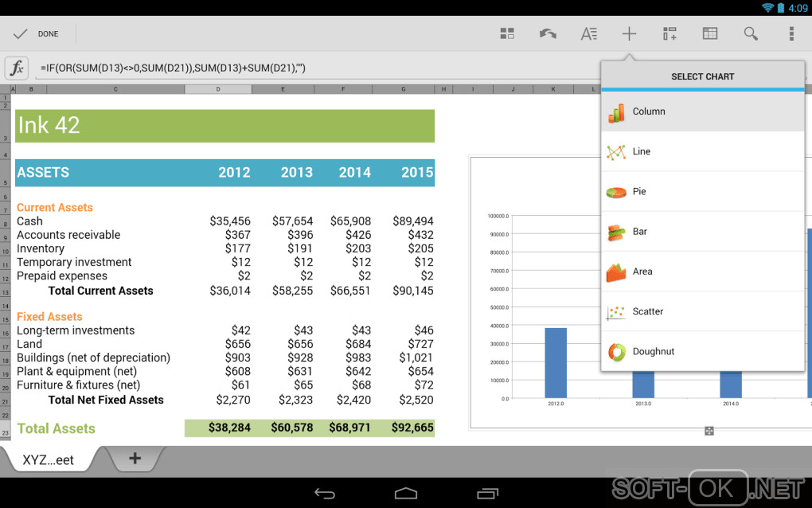Switch to the XYZ...eet sheet tab
This screenshot has width=812, height=508.
coord(49,460)
